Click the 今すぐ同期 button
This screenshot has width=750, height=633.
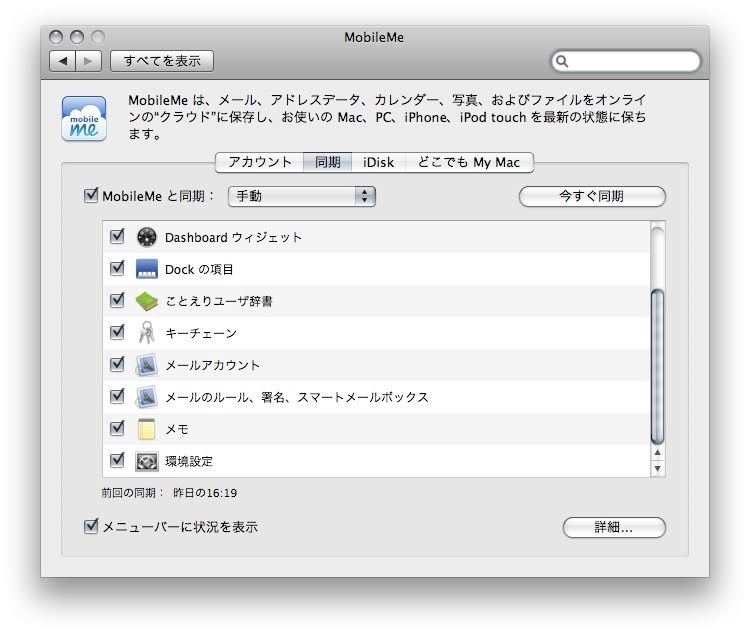coord(592,196)
